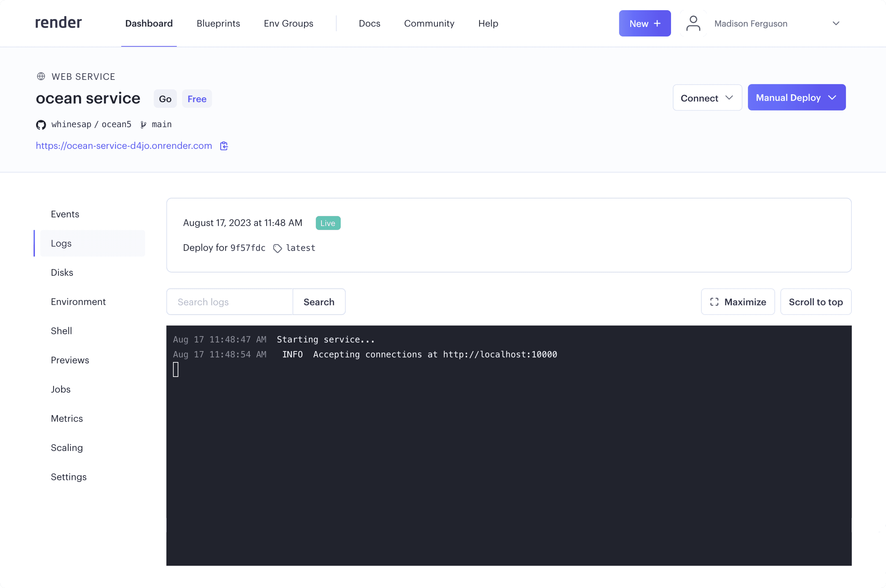Click the New + button
This screenshot has width=886, height=588.
[644, 24]
